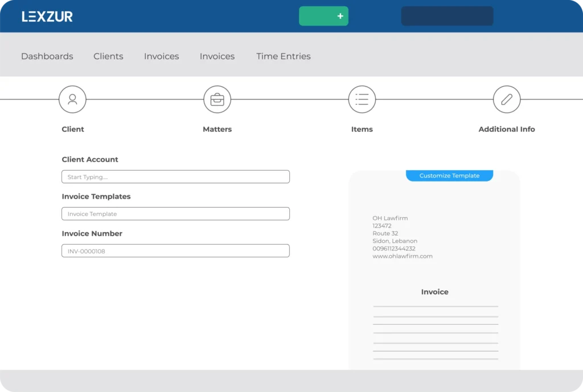The width and height of the screenshot is (583, 392).
Task: Jump to the Items list step icon
Action: 362,100
